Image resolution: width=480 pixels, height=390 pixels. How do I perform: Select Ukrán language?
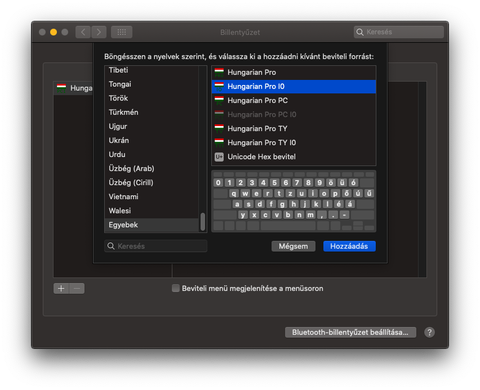[x=152, y=140]
